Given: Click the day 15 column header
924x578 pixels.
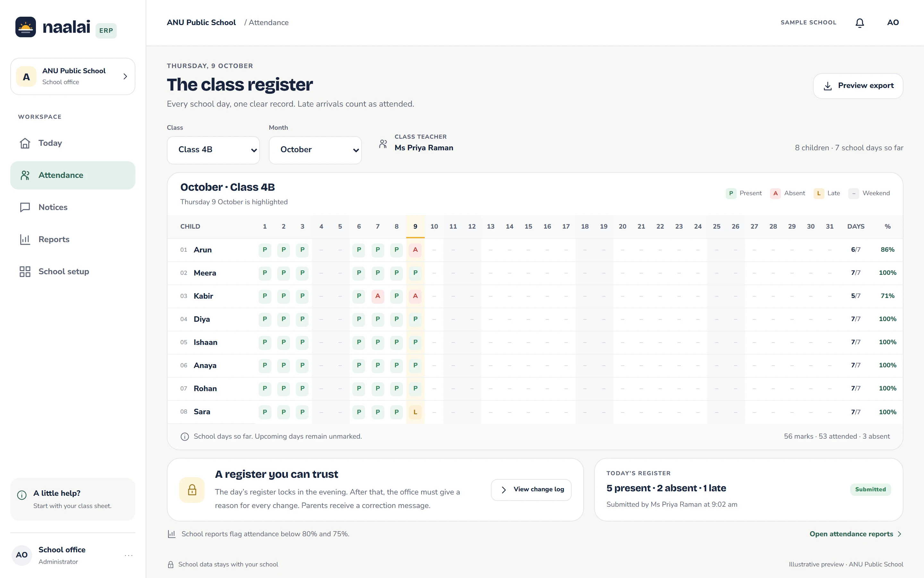Looking at the screenshot, I should pos(528,227).
